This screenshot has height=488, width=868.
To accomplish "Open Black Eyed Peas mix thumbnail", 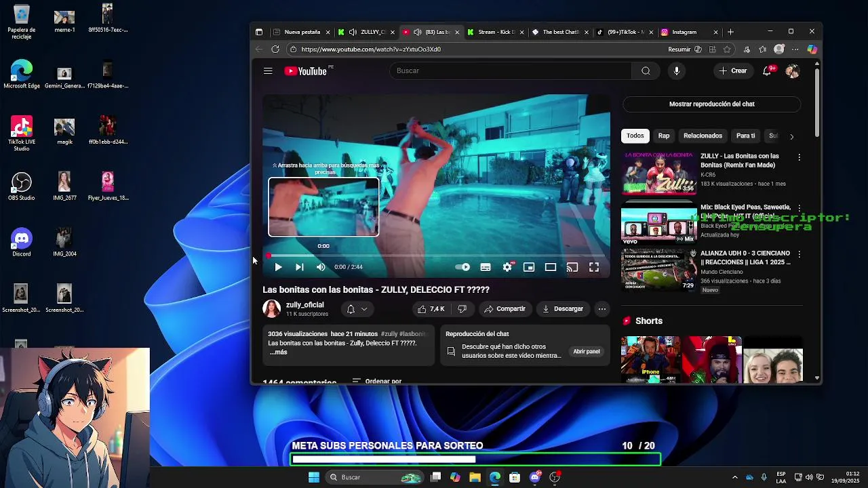I will (x=658, y=224).
